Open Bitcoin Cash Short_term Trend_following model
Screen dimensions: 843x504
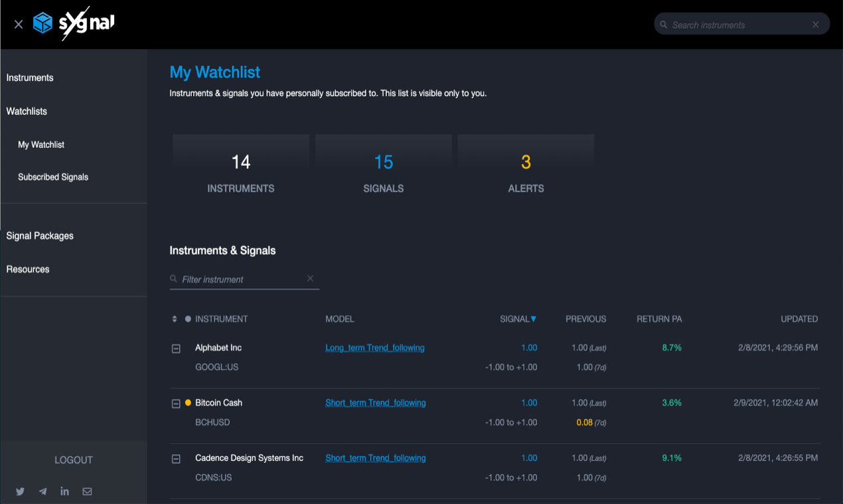pos(376,403)
